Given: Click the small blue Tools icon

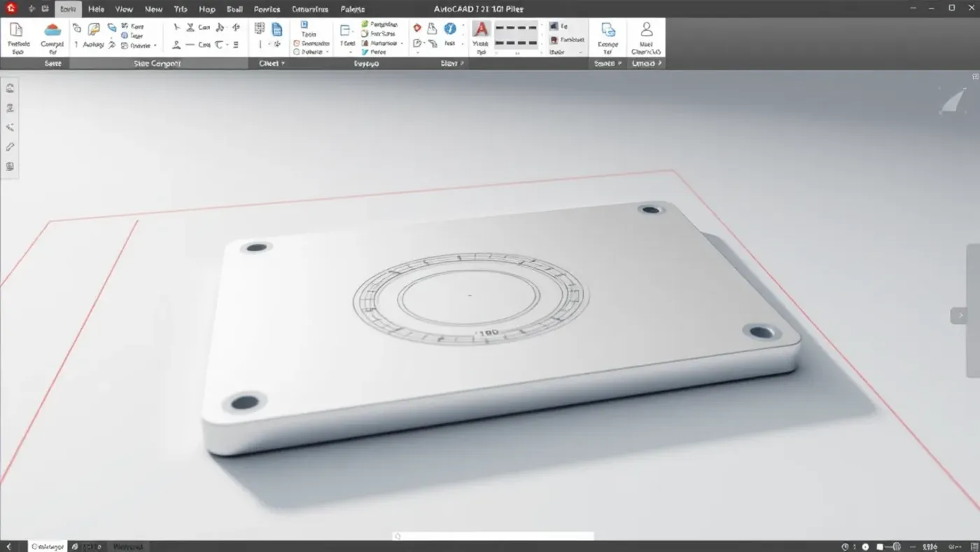Looking at the screenshot, I should tap(304, 25).
